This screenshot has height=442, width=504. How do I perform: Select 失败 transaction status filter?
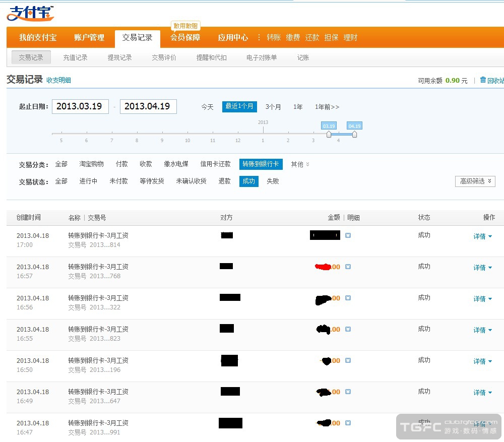[273, 181]
